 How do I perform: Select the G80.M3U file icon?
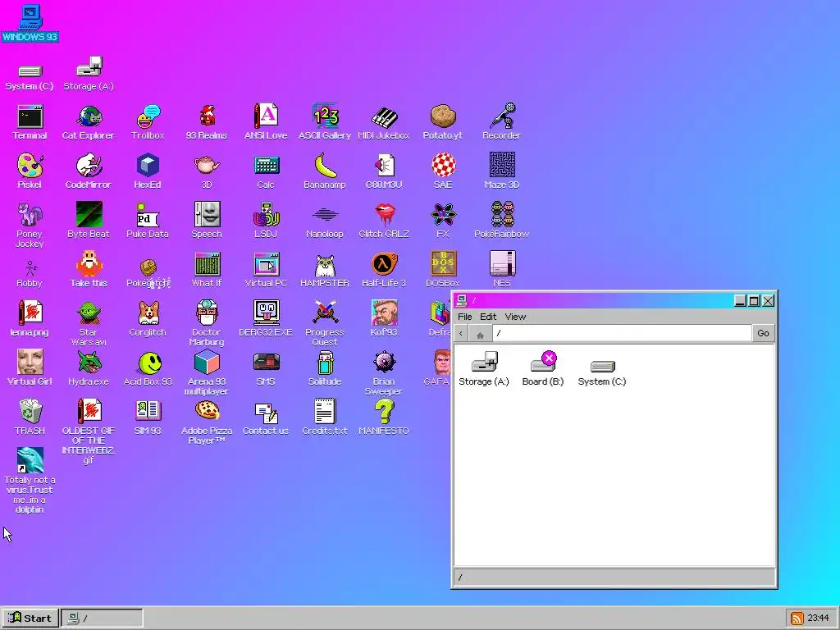384,171
